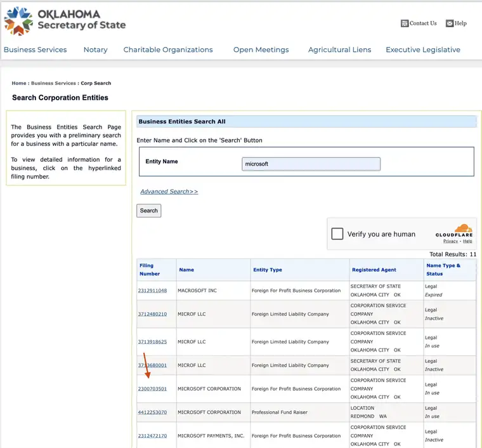Open filing number 2312472170

[x=152, y=436]
